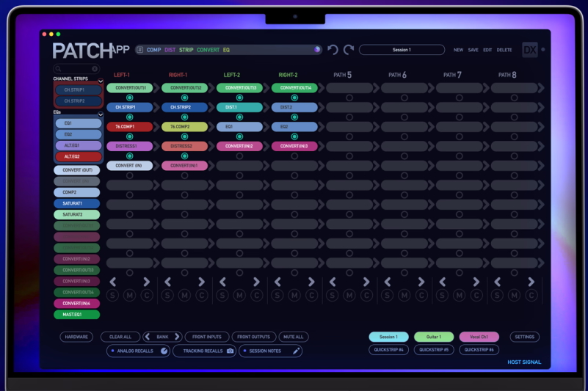The height and width of the screenshot is (391, 588).
Task: Click the Session Notes pencil icon
Action: point(296,351)
